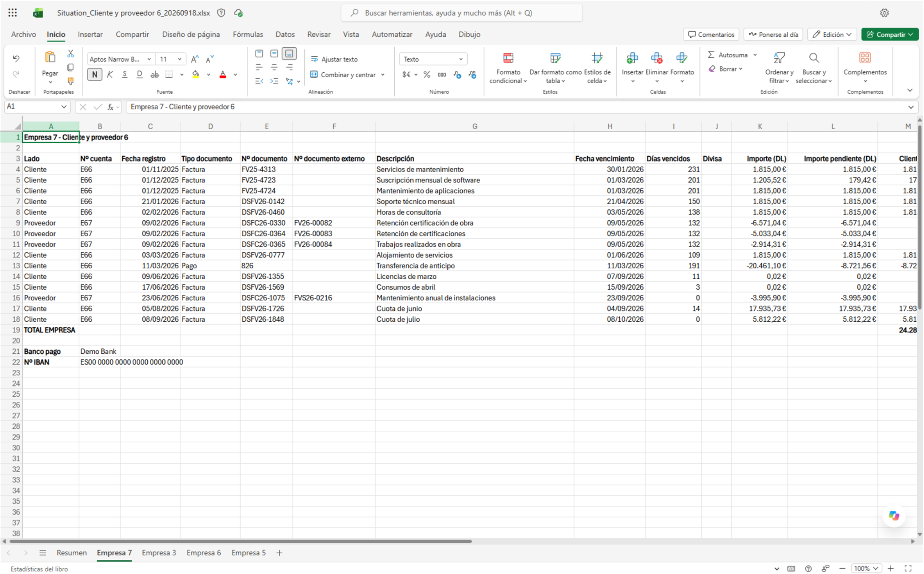Click the Redo arrow icon
Image resolution: width=924 pixels, height=574 pixels.
(16, 74)
